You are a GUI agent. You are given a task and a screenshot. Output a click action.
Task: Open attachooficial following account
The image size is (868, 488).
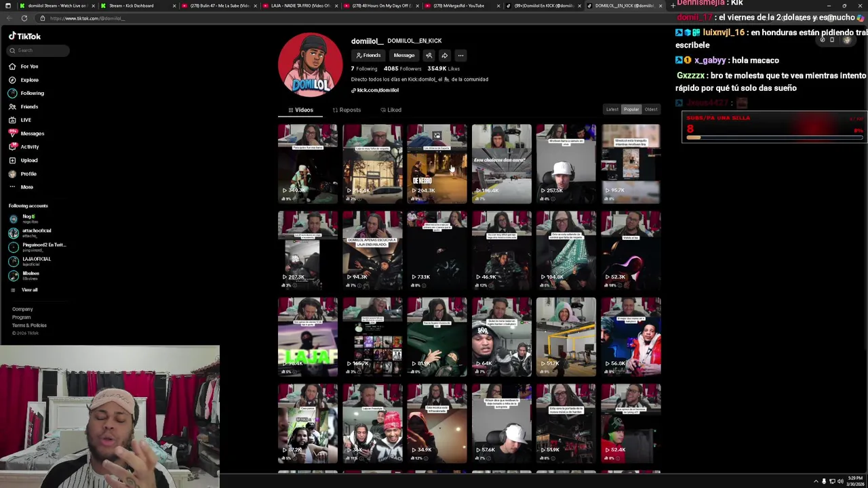(x=31, y=233)
